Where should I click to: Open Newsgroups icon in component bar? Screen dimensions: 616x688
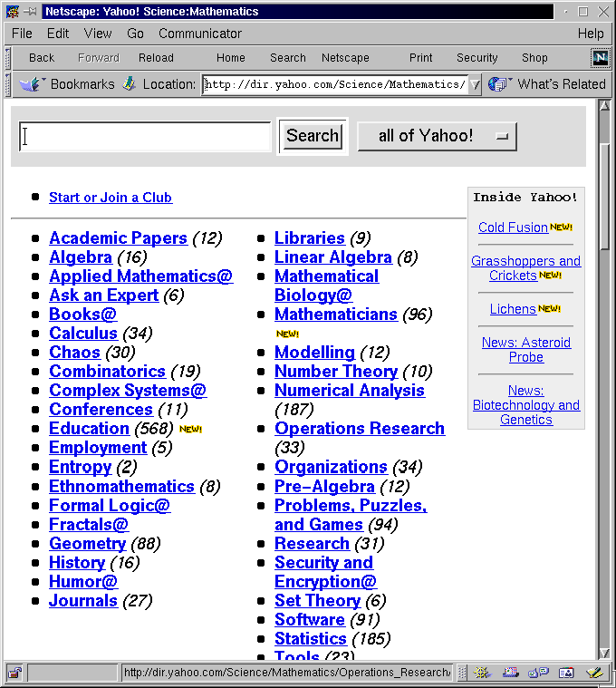point(538,673)
